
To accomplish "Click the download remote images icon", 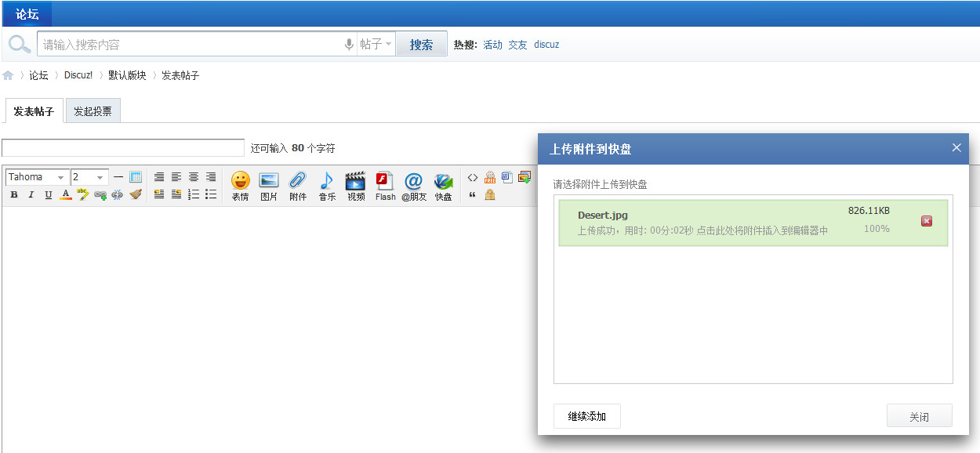I will (524, 177).
